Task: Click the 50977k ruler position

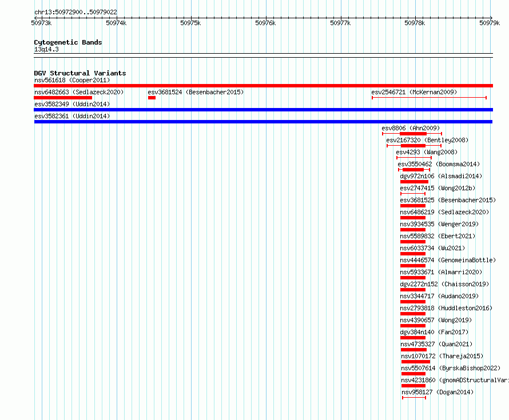Action: (340, 23)
